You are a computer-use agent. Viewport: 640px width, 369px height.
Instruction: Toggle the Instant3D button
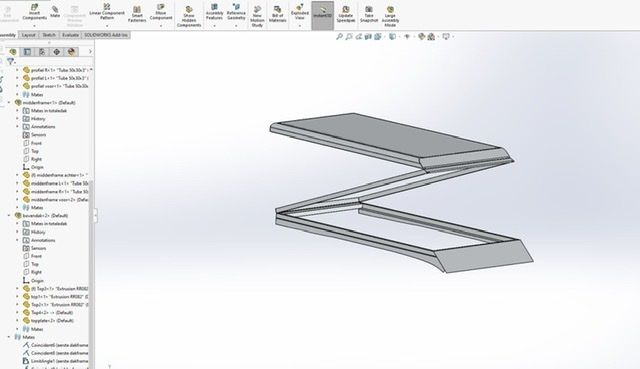coord(322,15)
